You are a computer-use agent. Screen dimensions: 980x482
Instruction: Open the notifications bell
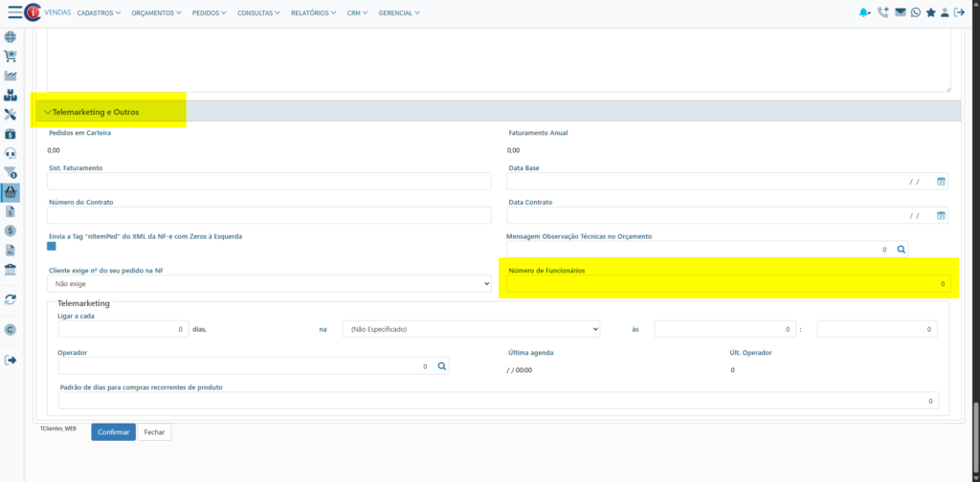pos(864,12)
